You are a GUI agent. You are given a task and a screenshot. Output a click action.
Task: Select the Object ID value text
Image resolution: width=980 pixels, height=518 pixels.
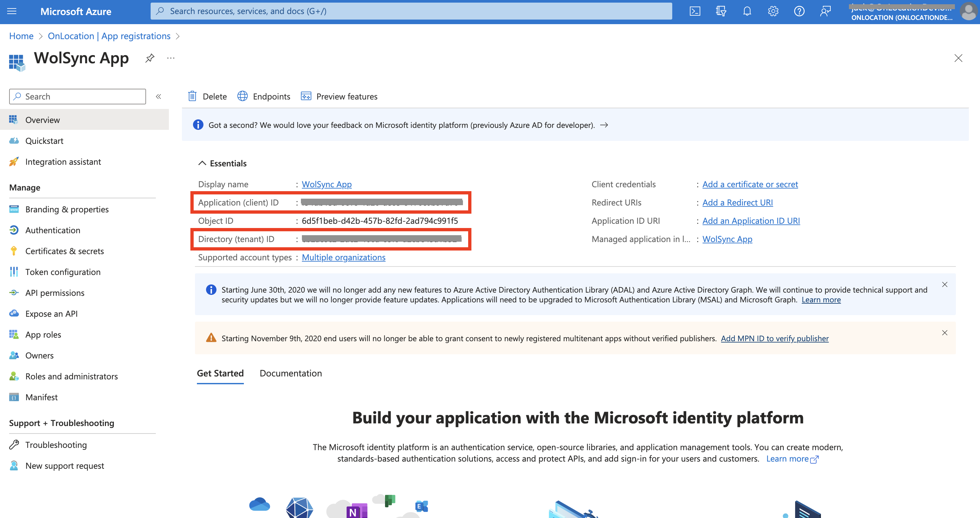click(380, 221)
